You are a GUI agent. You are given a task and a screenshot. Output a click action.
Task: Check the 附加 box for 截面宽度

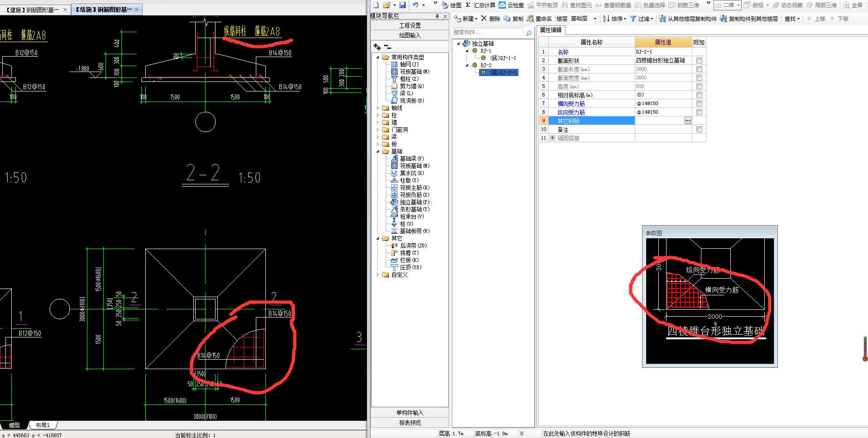pyautogui.click(x=699, y=77)
